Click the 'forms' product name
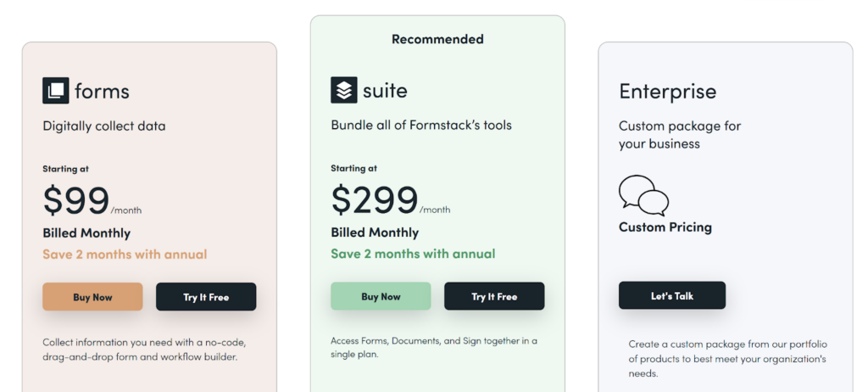Viewport: 868px width, 392px height. click(102, 91)
